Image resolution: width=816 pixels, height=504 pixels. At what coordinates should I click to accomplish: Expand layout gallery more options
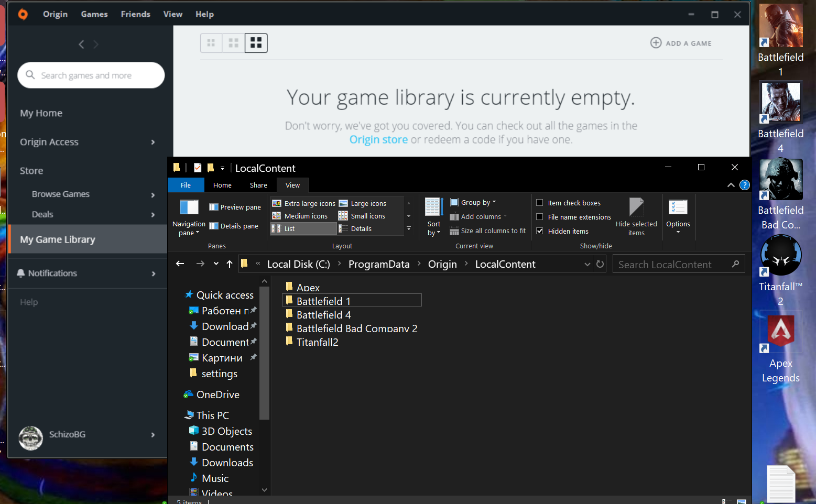[x=409, y=228]
